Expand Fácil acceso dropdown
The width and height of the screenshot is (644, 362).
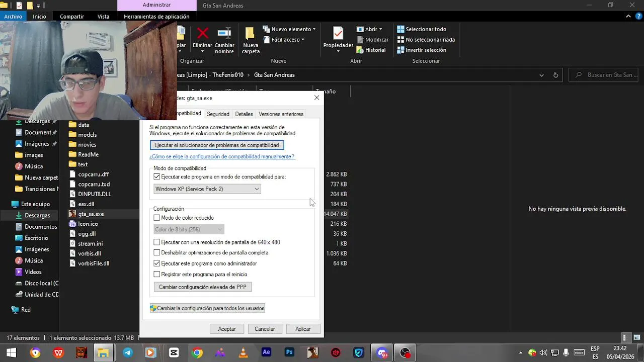pos(303,40)
